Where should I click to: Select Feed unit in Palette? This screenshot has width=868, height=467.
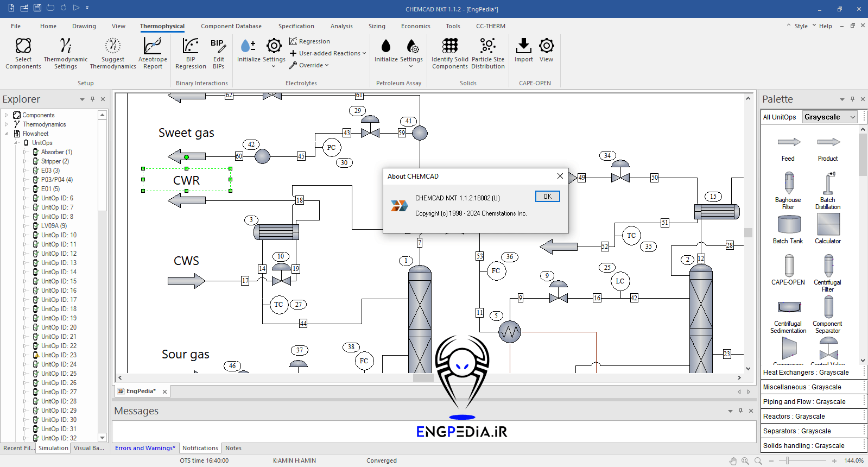[x=789, y=148]
